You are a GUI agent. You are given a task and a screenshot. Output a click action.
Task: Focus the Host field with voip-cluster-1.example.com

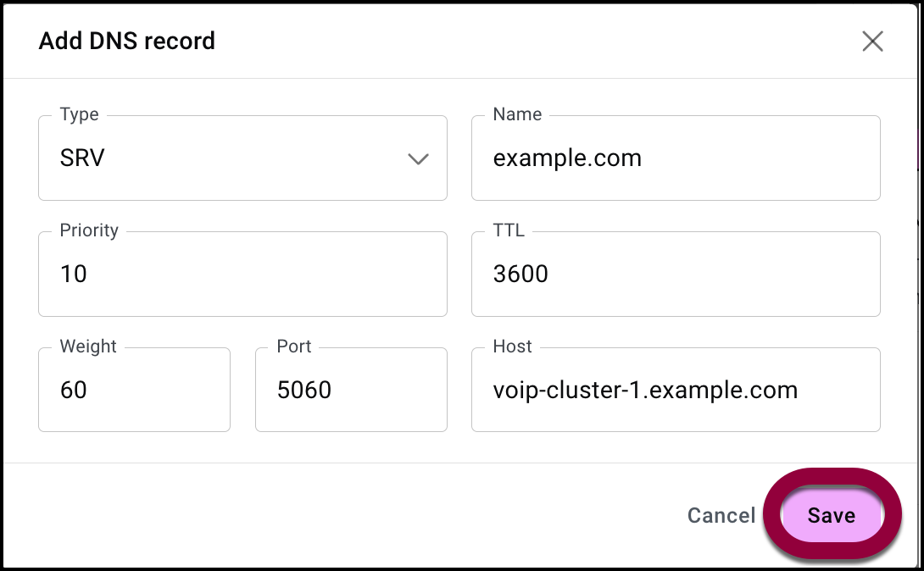(675, 390)
